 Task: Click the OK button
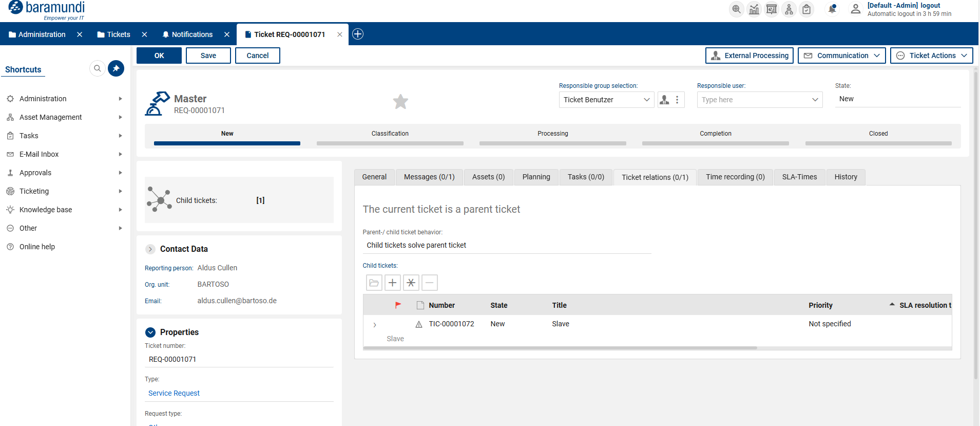pos(159,55)
